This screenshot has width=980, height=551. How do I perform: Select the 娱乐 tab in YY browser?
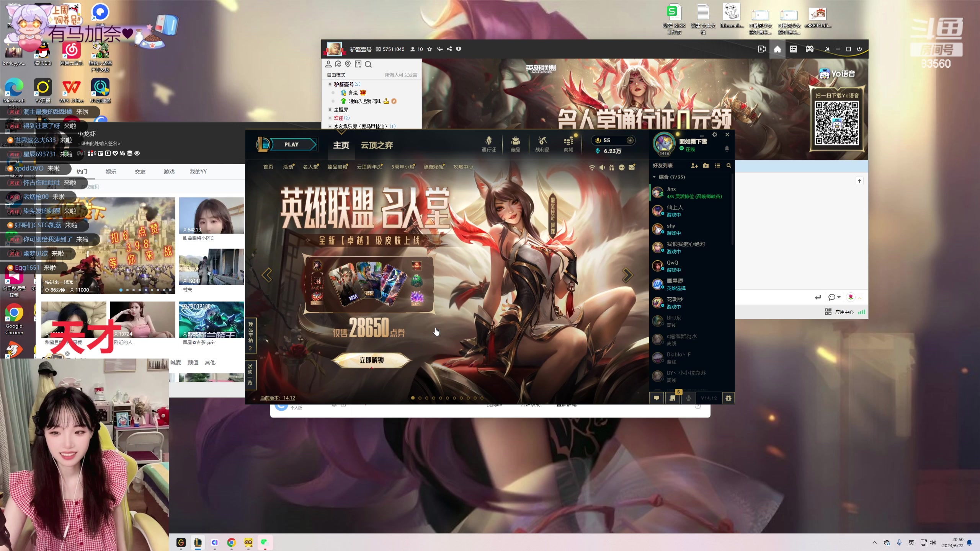click(111, 172)
